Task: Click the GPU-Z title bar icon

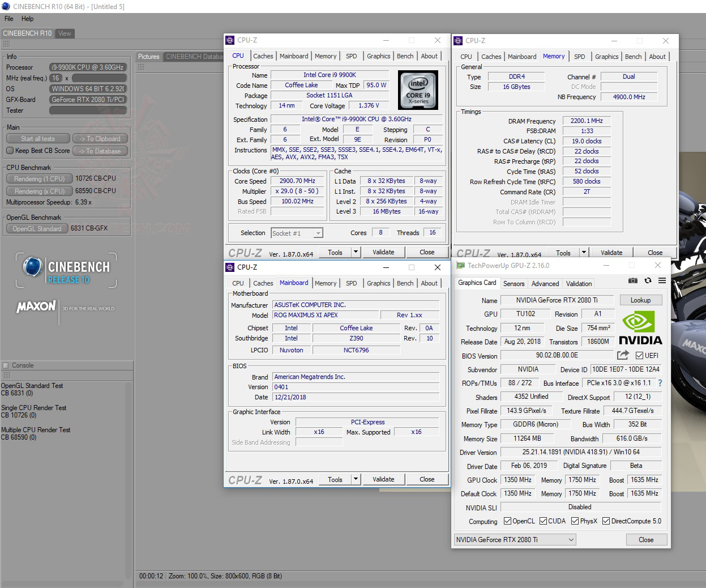Action: (x=460, y=266)
